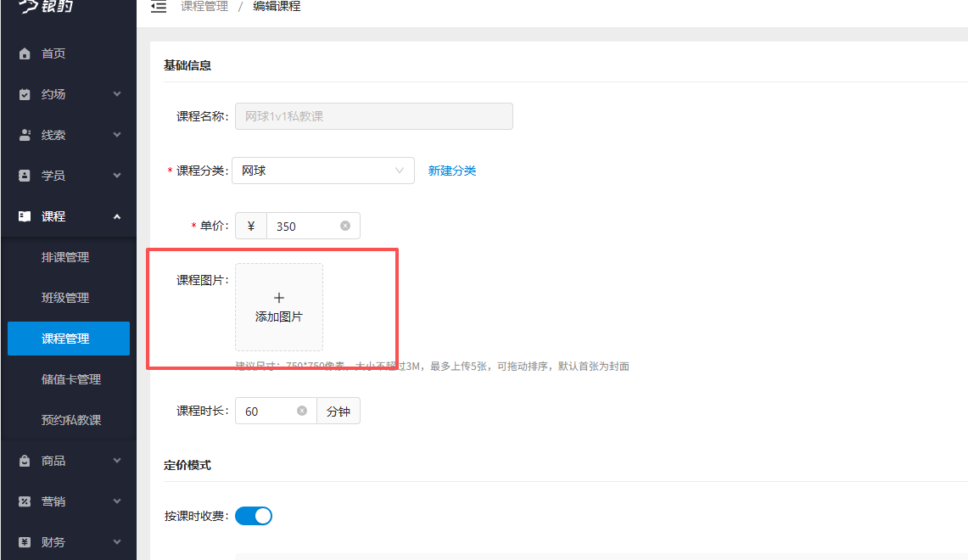Open 储值卡管理 from the sidebar
Screen dimensions: 968x560
(68, 378)
